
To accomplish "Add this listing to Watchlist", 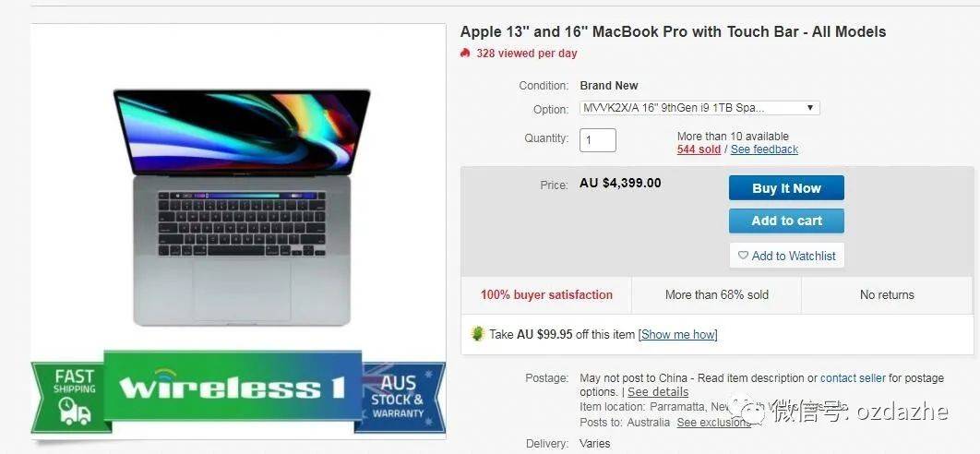I will pyautogui.click(x=786, y=255).
